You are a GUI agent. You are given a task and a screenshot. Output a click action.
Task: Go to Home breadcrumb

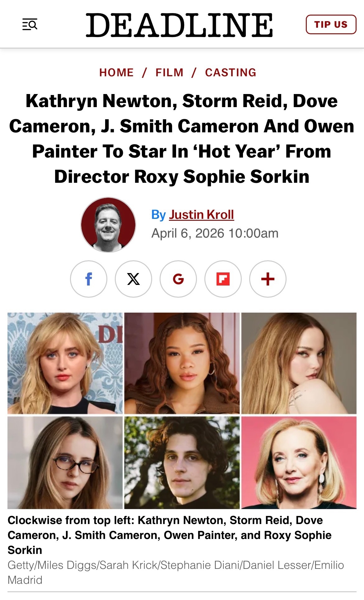tap(116, 73)
